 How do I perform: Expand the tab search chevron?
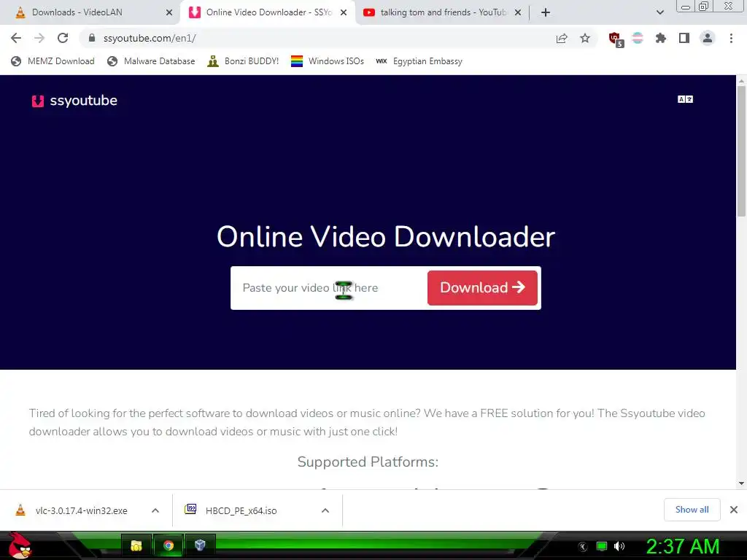(659, 12)
